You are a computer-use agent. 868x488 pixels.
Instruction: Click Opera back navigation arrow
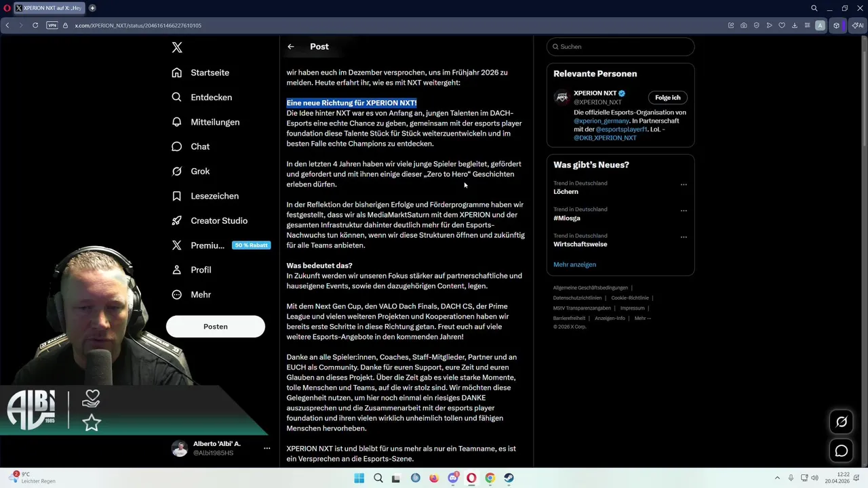point(7,25)
